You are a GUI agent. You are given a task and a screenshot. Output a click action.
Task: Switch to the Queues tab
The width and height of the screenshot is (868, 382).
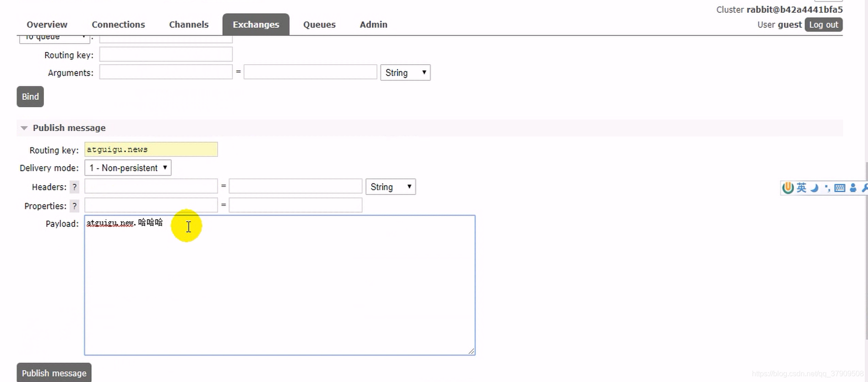[319, 24]
